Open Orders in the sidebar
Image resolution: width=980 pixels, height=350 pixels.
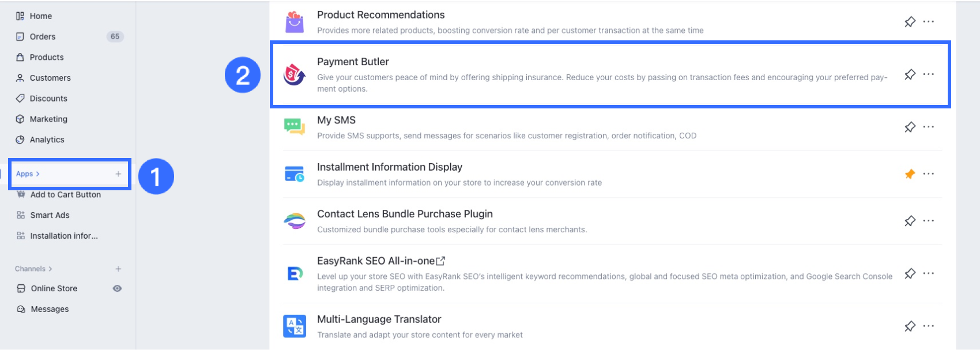tap(43, 36)
